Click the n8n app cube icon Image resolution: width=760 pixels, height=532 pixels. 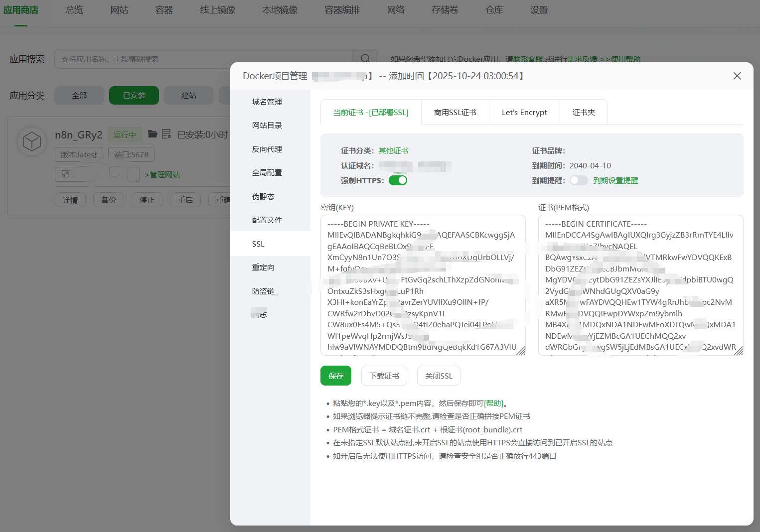[32, 141]
